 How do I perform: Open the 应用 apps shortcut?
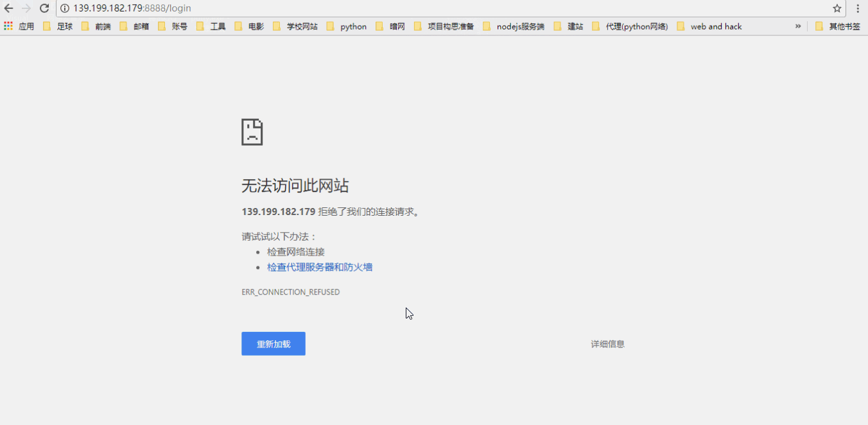19,26
